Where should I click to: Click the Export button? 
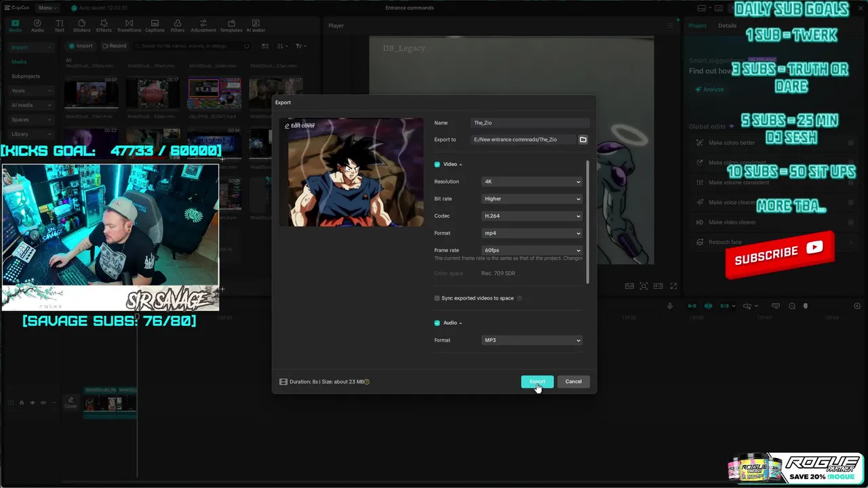click(x=537, y=382)
